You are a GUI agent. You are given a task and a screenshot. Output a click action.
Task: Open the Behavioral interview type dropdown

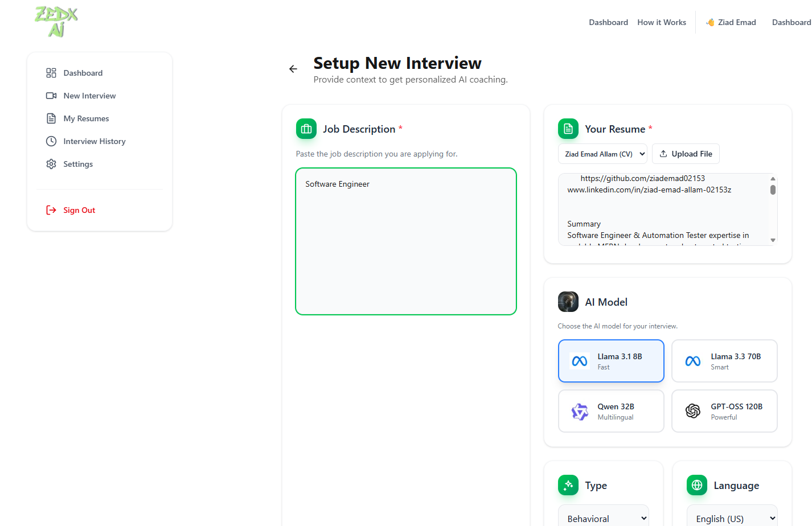(x=604, y=517)
